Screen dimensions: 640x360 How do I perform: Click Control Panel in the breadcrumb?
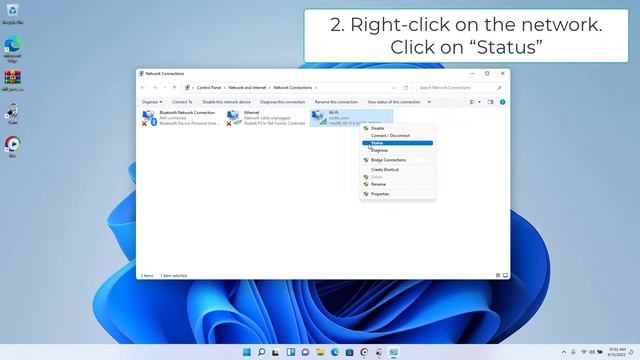[209, 88]
